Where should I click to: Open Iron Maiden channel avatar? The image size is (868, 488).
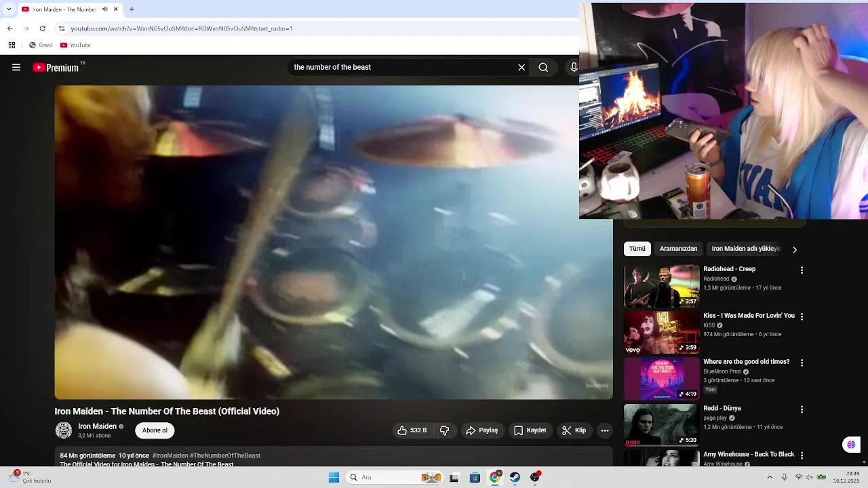click(64, 430)
